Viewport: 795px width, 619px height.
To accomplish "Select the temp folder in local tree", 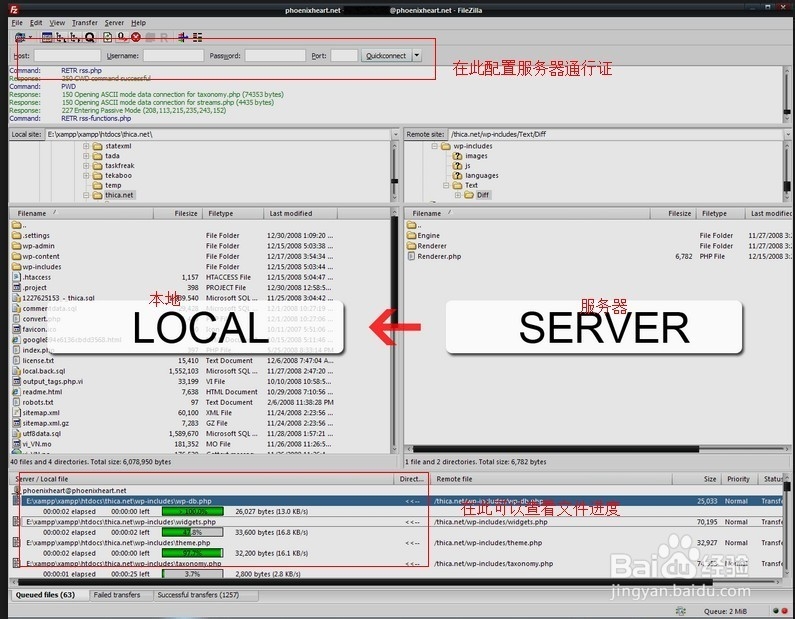I will [113, 186].
